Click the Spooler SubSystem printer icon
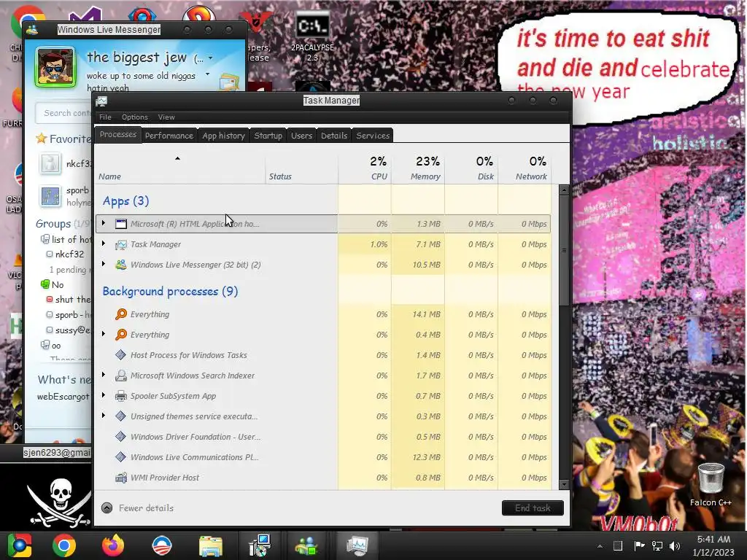Screen dimensions: 747x560 121,396
